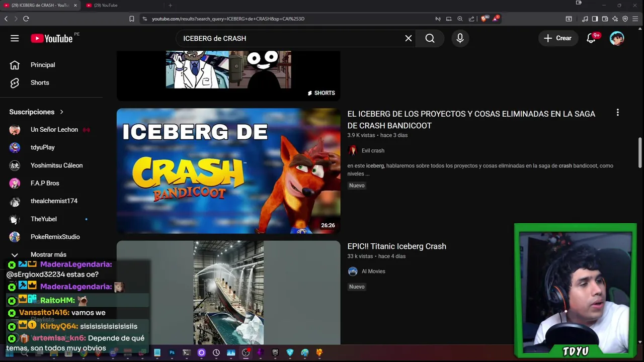Open TheYubel subscription
The image size is (644, 362).
43,219
